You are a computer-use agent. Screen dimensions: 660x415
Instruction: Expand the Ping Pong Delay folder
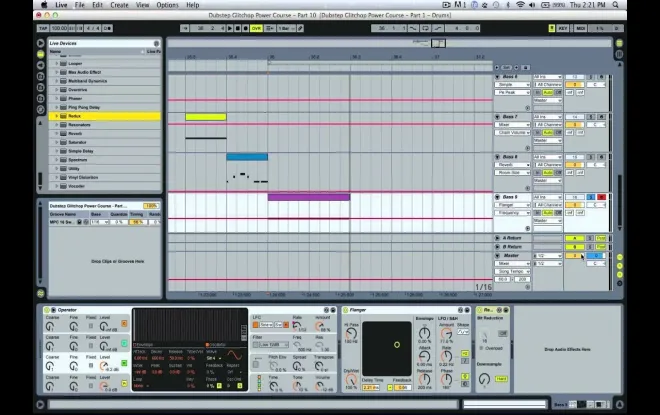(x=56, y=107)
